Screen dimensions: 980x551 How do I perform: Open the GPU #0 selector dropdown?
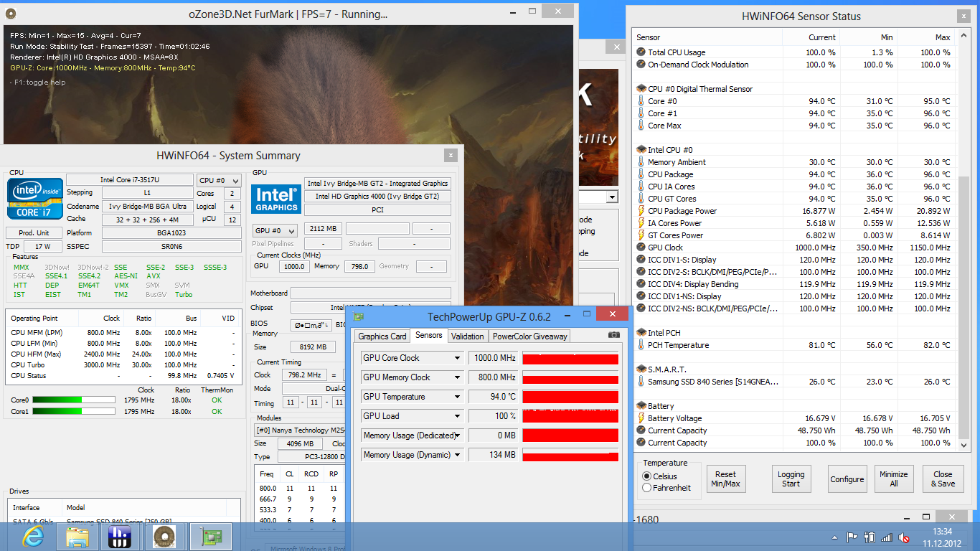click(x=275, y=231)
